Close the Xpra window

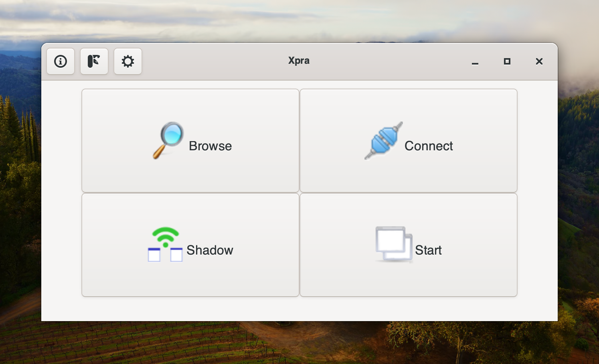tap(539, 61)
